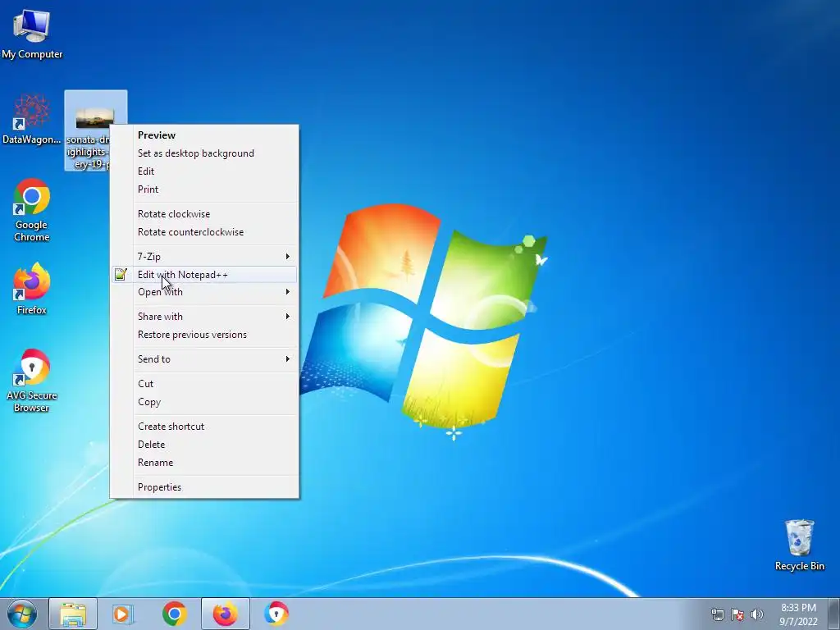Viewport: 840px width, 630px height.
Task: Select the sonata image file thumbnail
Action: click(x=94, y=117)
